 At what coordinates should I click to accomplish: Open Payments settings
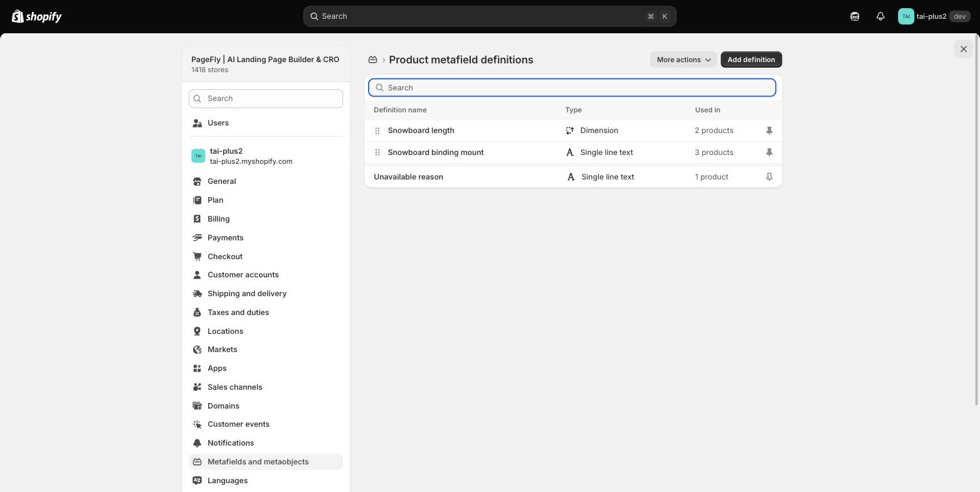(x=266, y=238)
